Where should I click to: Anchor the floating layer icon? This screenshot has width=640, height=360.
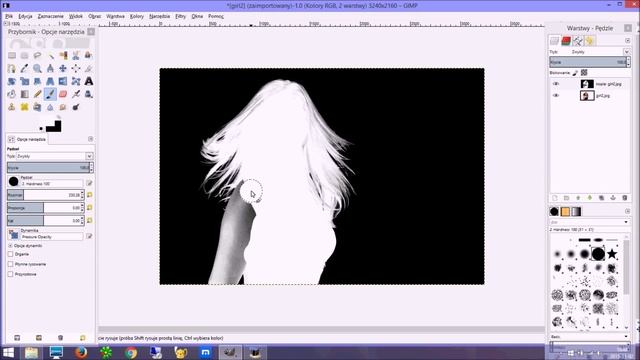click(x=613, y=198)
